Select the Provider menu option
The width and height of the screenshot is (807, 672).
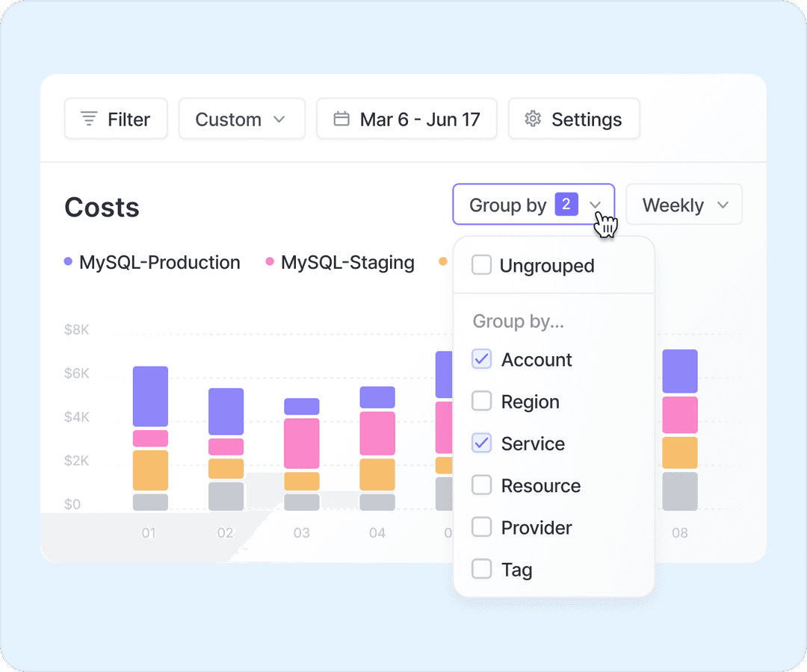536,528
